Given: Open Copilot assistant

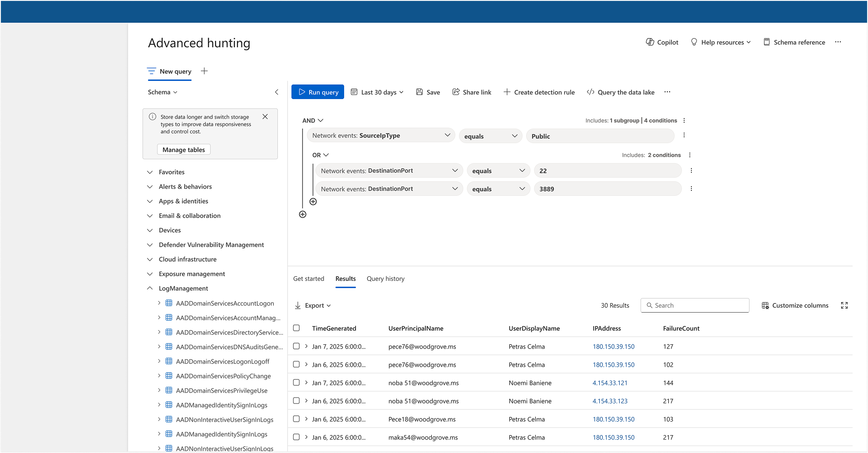Looking at the screenshot, I should 662,42.
